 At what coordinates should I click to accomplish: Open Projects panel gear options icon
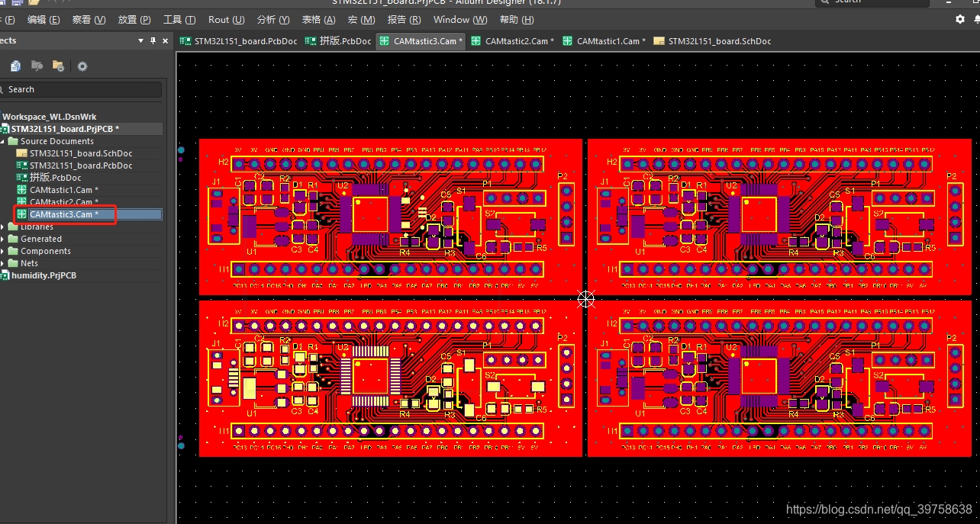tap(82, 66)
